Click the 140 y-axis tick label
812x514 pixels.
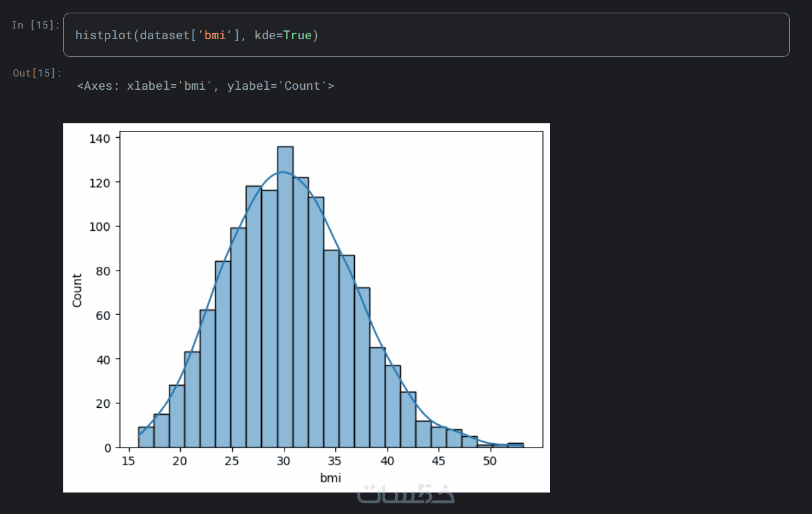[x=101, y=138]
